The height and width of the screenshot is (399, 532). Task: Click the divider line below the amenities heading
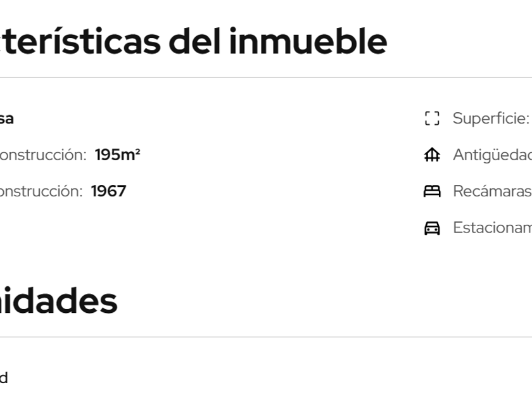click(266, 337)
